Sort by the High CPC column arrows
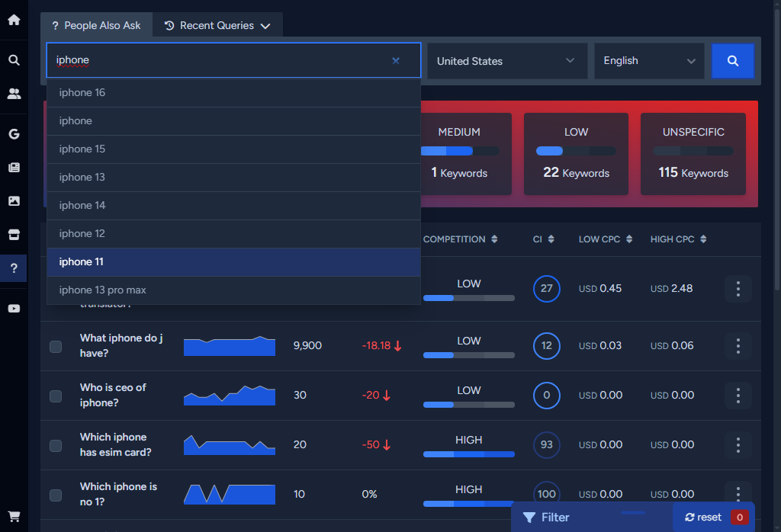 point(702,239)
